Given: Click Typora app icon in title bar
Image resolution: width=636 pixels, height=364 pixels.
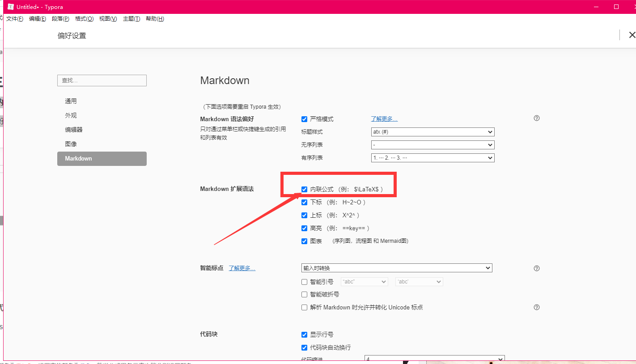Looking at the screenshot, I should click(11, 7).
